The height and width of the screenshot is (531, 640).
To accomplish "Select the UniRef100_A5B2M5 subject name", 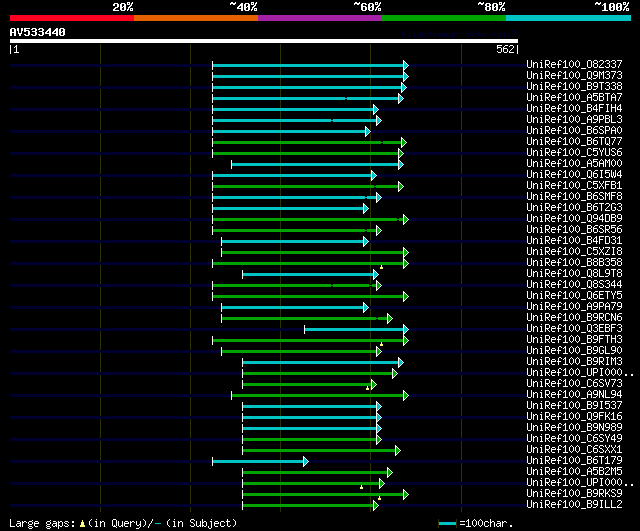I will tap(574, 472).
